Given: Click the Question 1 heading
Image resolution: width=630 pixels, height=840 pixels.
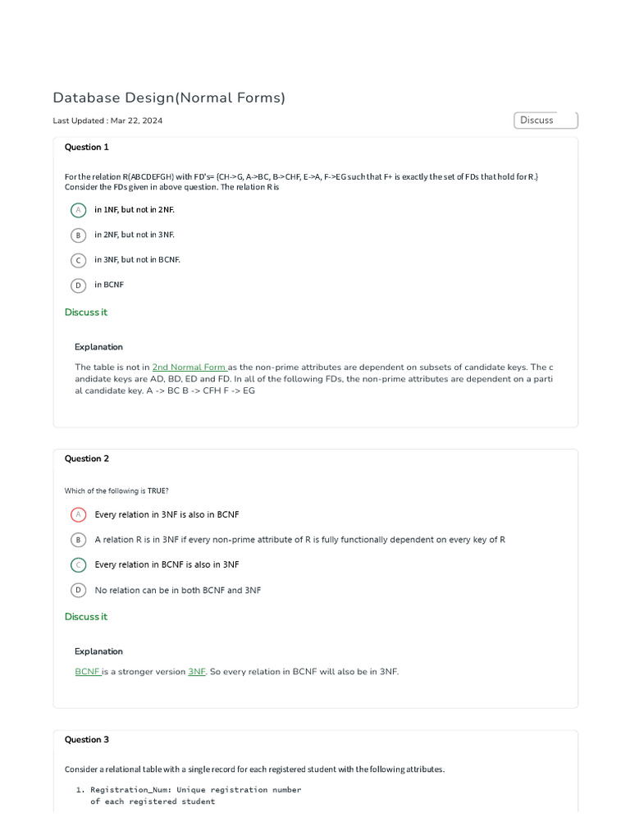Looking at the screenshot, I should [x=87, y=148].
